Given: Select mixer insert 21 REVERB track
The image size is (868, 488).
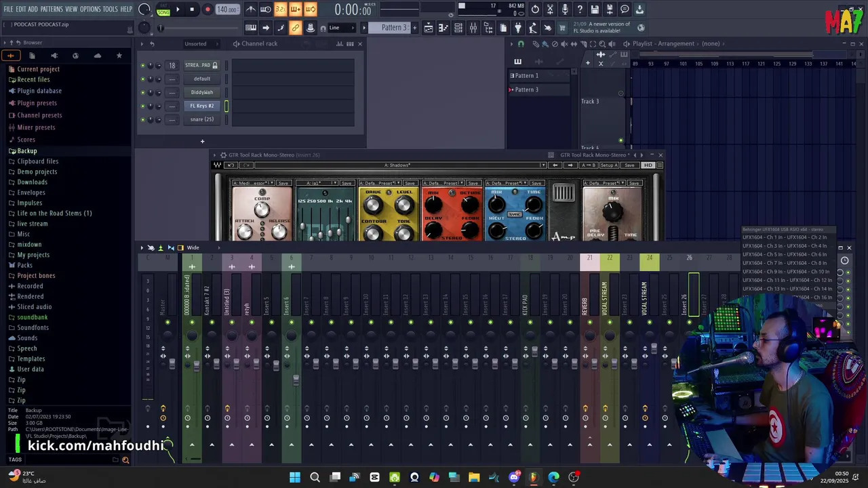Looking at the screenshot, I should (590, 298).
